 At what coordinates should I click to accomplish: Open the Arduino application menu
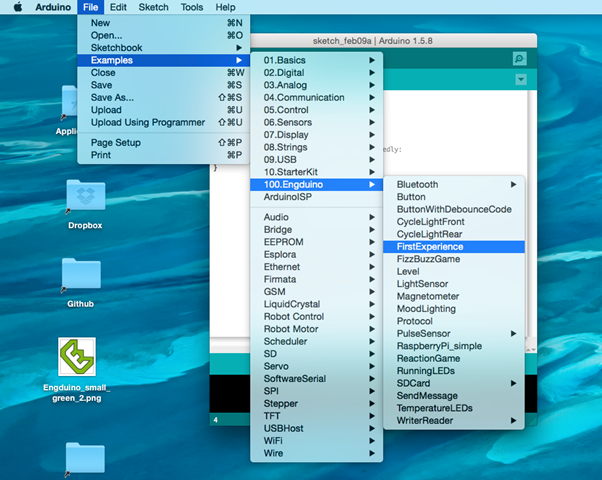[53, 7]
